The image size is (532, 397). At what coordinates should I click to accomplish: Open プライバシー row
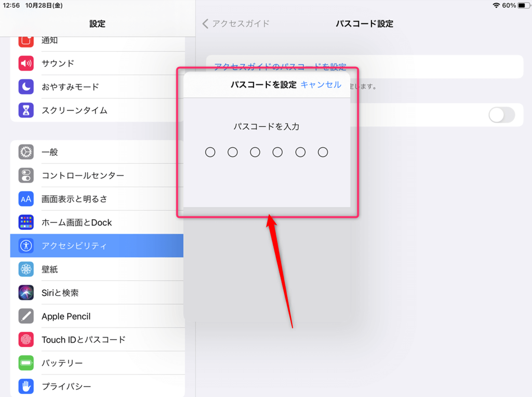(x=97, y=386)
